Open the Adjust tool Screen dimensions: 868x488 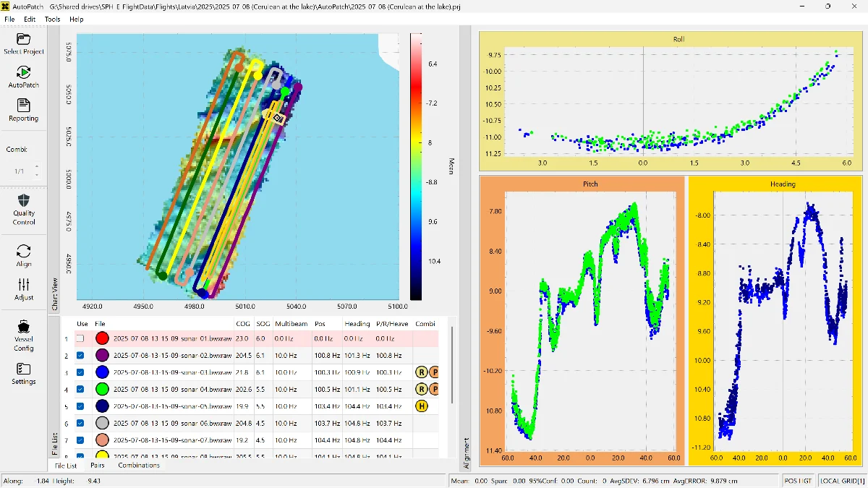(23, 289)
